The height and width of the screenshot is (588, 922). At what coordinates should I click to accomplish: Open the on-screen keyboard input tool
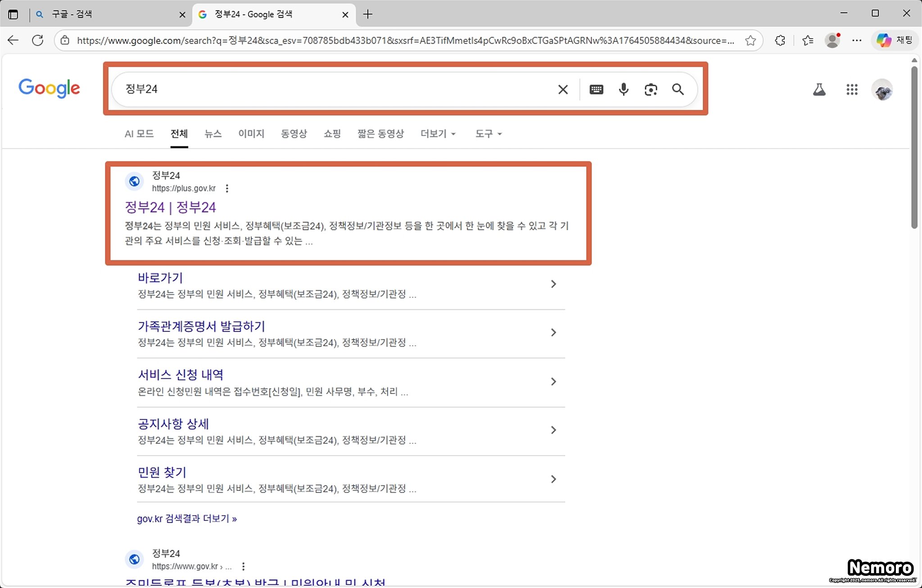point(596,90)
